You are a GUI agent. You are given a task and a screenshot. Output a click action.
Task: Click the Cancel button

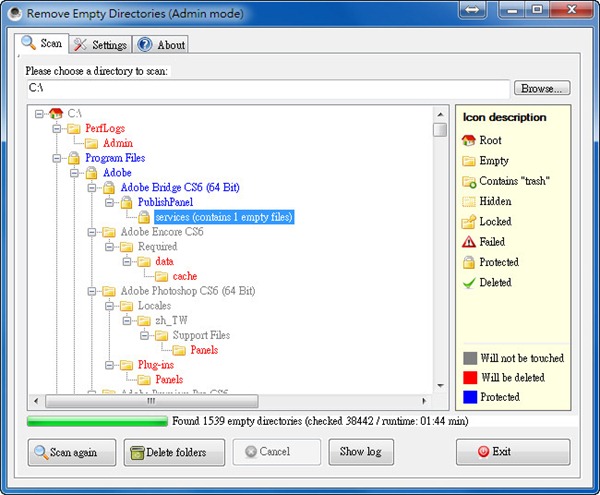[277, 452]
